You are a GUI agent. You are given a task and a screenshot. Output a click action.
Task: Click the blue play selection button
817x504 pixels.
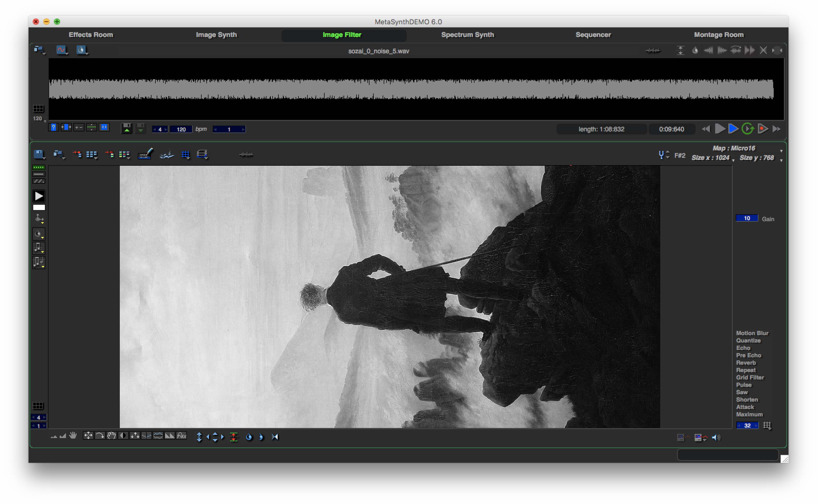point(733,129)
